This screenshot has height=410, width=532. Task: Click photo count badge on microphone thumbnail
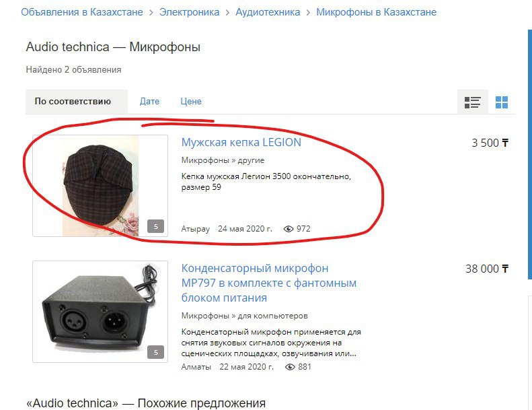click(x=156, y=352)
